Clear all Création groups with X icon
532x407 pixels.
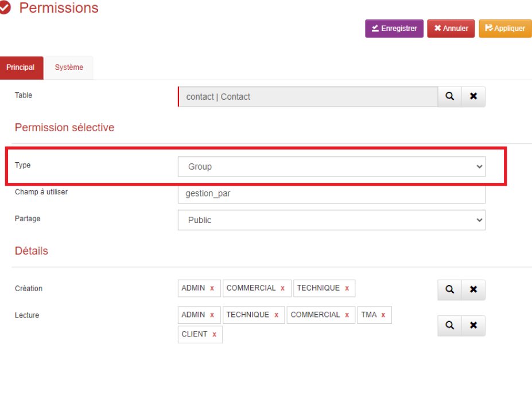473,289
